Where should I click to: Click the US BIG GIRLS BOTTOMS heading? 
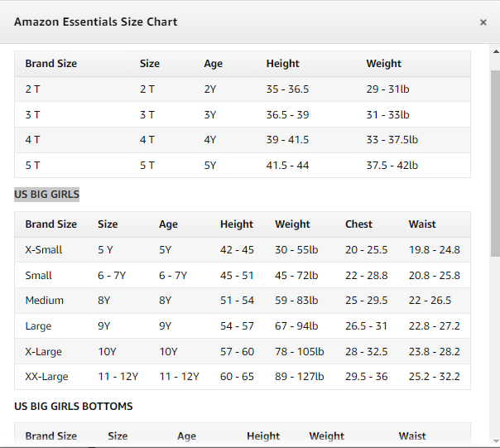[74, 407]
